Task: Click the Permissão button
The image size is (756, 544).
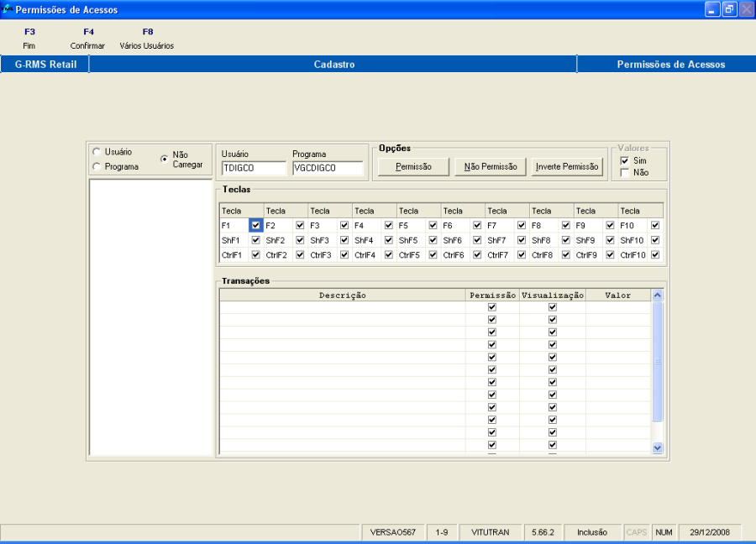Action: click(x=413, y=167)
